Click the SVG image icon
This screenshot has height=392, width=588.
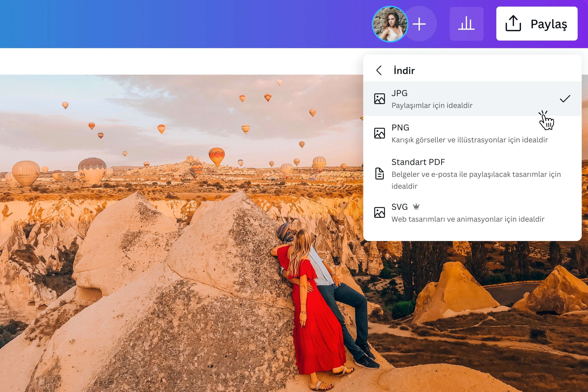point(379,212)
